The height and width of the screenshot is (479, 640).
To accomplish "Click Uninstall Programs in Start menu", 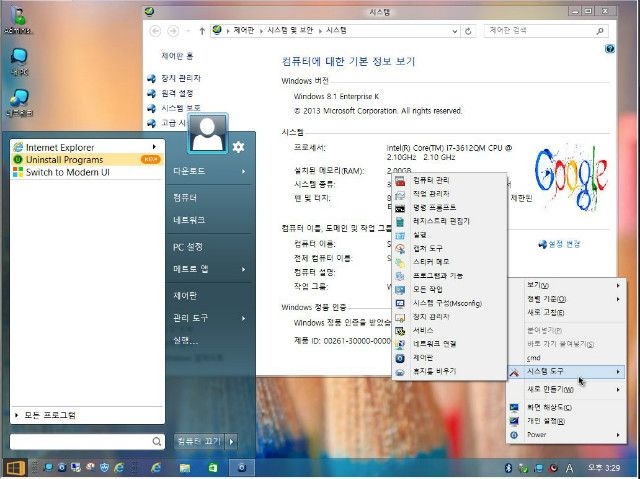I will click(87, 160).
